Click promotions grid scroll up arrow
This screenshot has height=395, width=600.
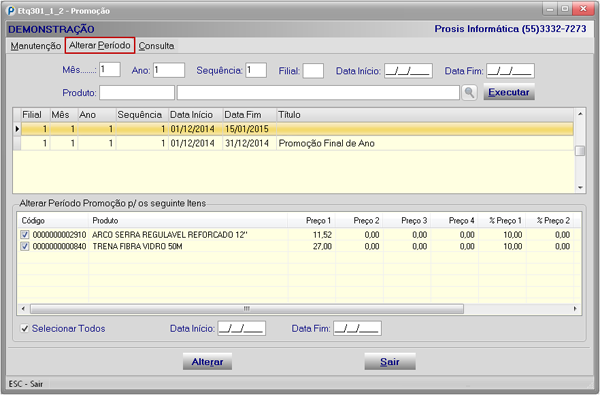[580, 114]
